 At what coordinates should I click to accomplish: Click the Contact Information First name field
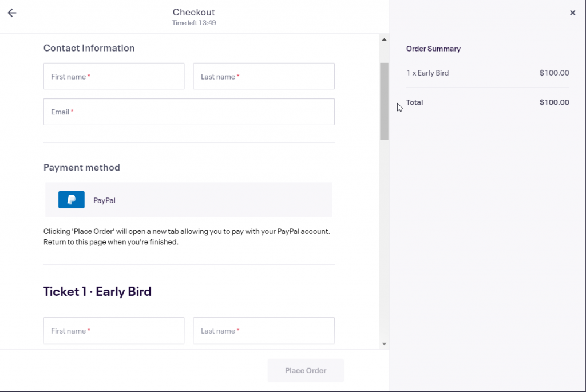pos(114,76)
